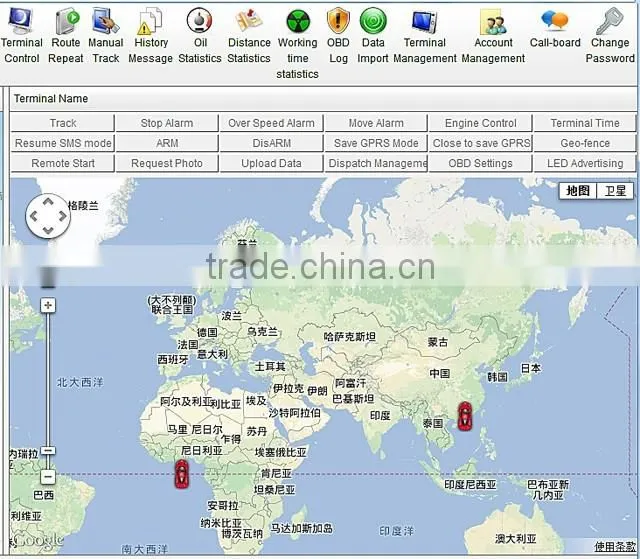Pan map left with the left arrow
The height and width of the screenshot is (559, 640).
pos(34,216)
